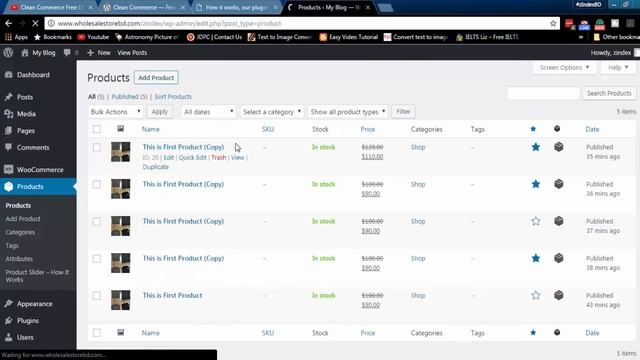
Task: Open Product Slider – How It Works submenu
Action: 37,276
